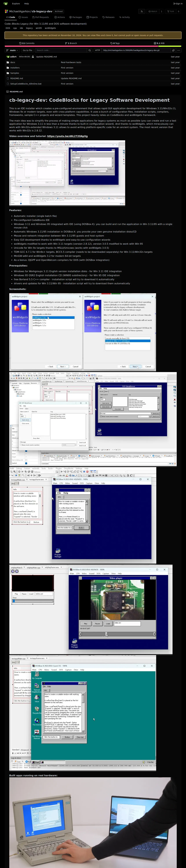View the 11 Commits history
Image resolution: width=186 pixels, height=868 pixels.
pyautogui.click(x=27, y=43)
